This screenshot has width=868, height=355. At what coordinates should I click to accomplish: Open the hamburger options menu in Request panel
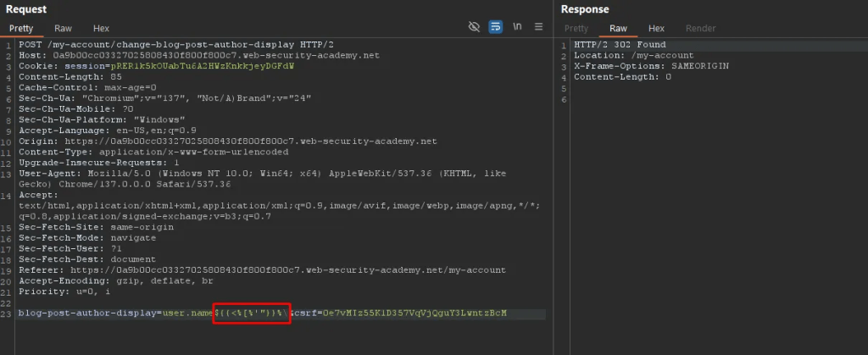pyautogui.click(x=538, y=27)
